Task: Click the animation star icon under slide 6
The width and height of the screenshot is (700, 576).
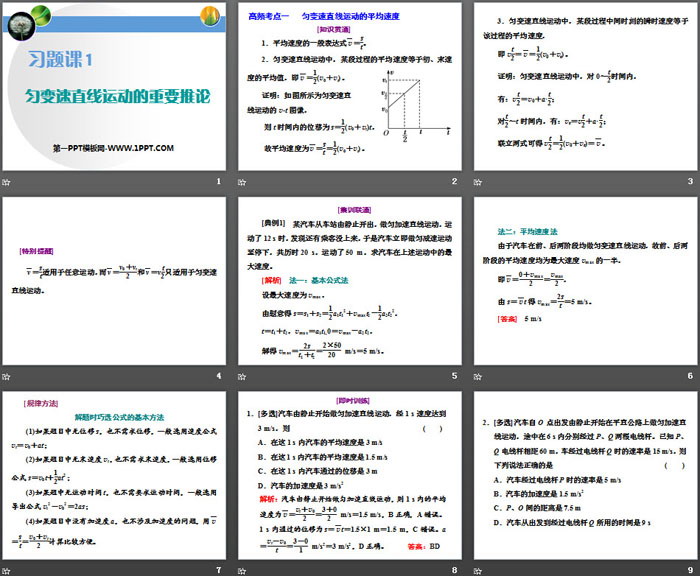Action: click(x=478, y=376)
